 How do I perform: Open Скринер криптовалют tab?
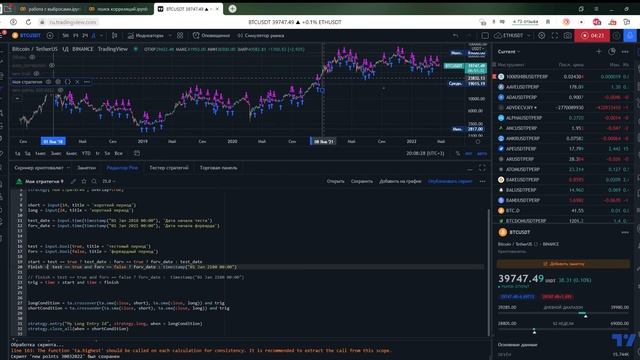point(39,168)
